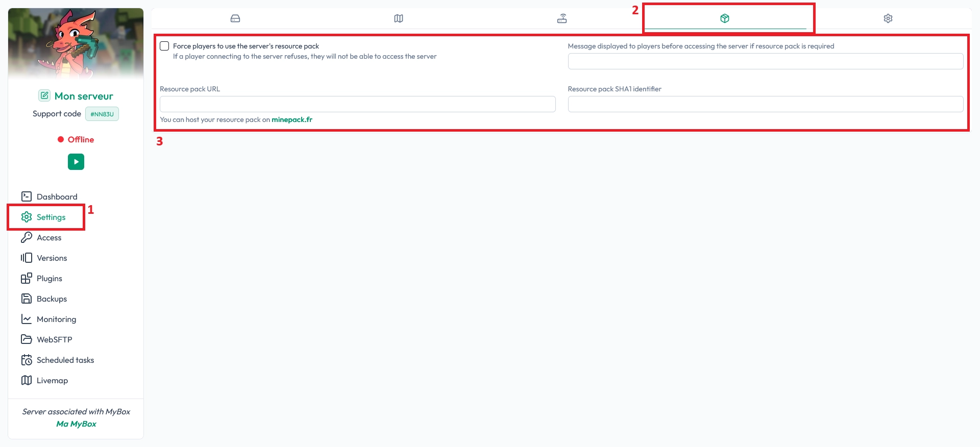The width and height of the screenshot is (980, 447).
Task: Open the network router icon tab
Action: 562,18
